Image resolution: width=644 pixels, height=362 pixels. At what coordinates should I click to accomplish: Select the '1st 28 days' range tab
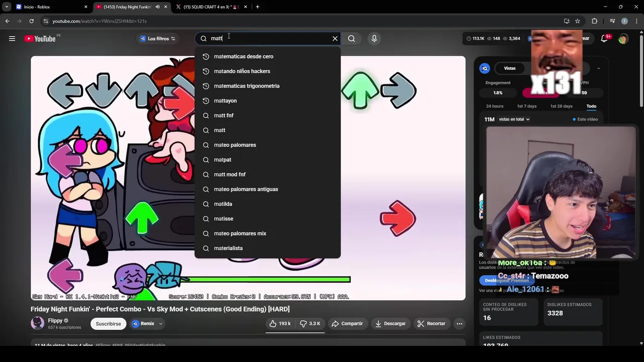pos(561,106)
